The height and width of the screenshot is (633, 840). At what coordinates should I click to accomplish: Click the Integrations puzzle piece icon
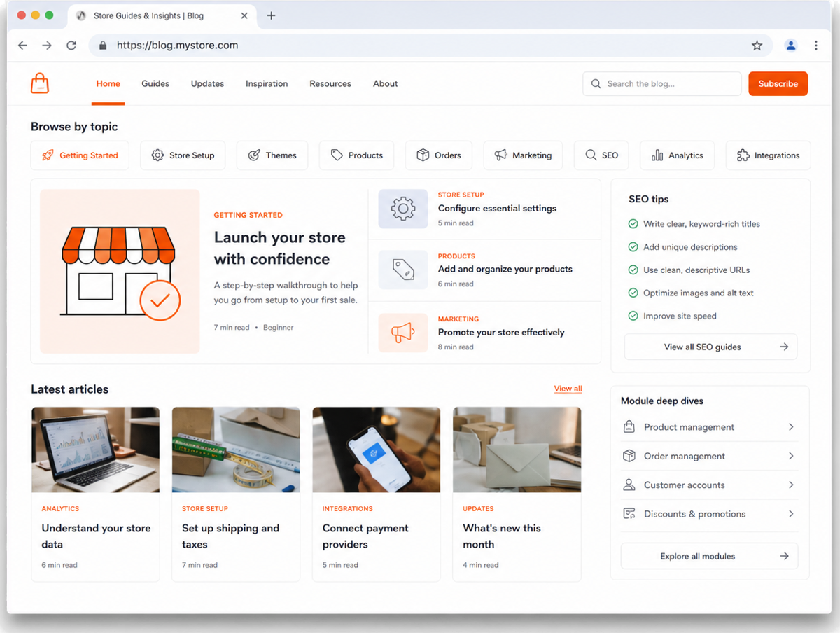743,155
